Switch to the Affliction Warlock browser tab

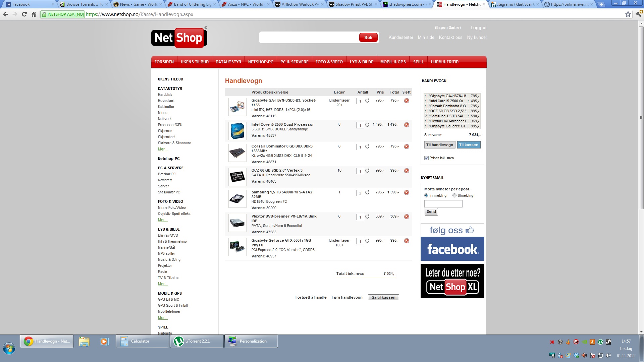coord(300,4)
